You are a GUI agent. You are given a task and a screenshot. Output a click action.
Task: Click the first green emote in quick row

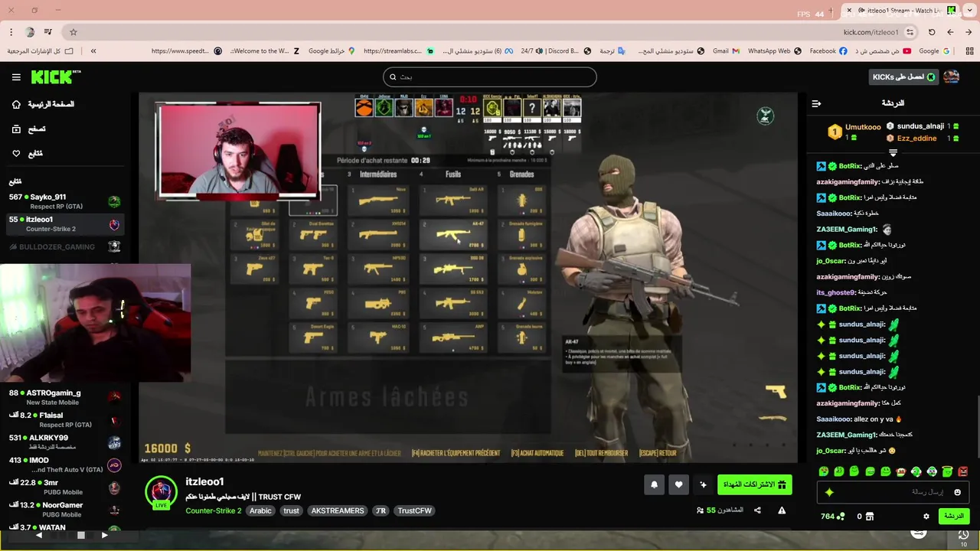pos(823,471)
